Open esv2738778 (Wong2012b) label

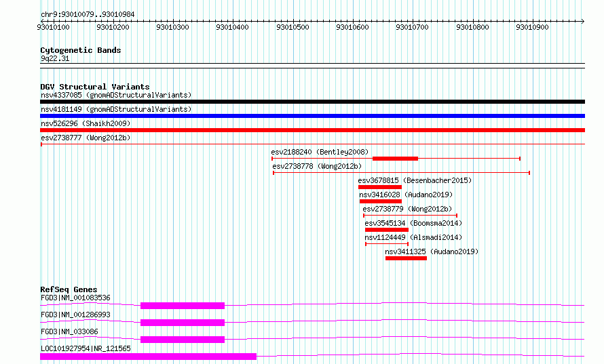(x=317, y=166)
